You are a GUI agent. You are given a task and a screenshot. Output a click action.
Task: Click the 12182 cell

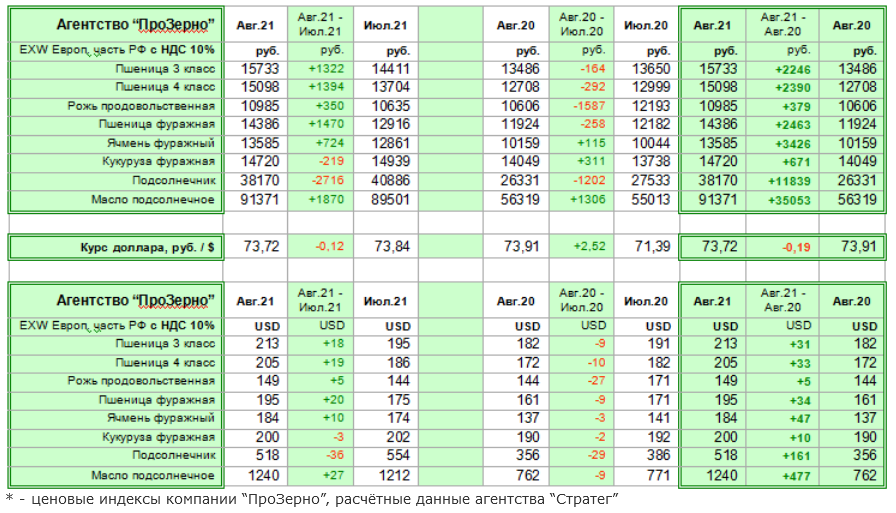pos(651,124)
